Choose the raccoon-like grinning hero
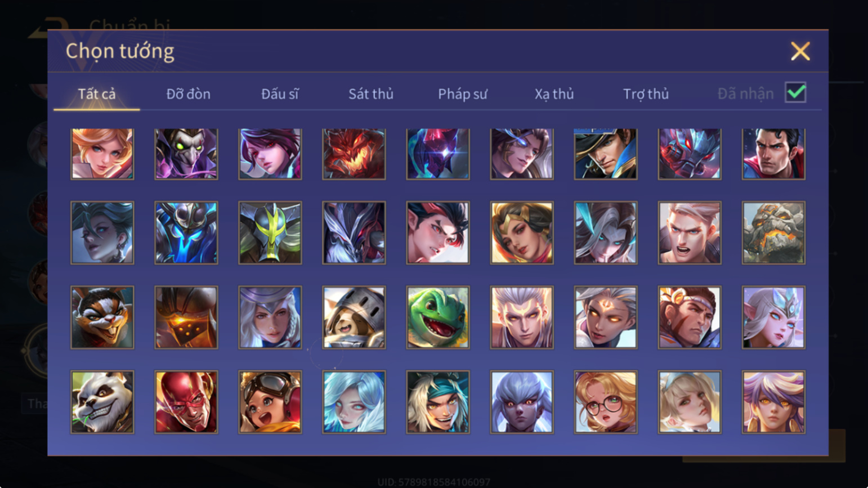The image size is (868, 488). pos(102,317)
